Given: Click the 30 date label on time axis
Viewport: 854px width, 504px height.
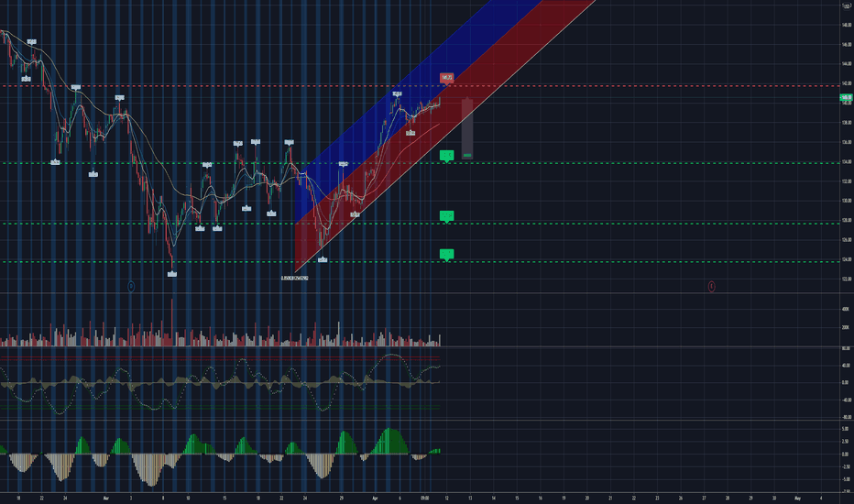Looking at the screenshot, I should (774, 498).
